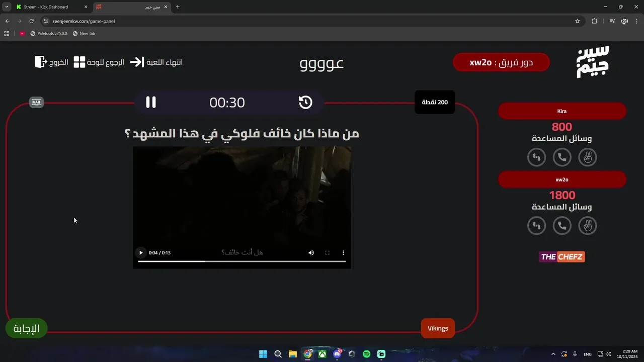Reload the current page

(x=31, y=21)
